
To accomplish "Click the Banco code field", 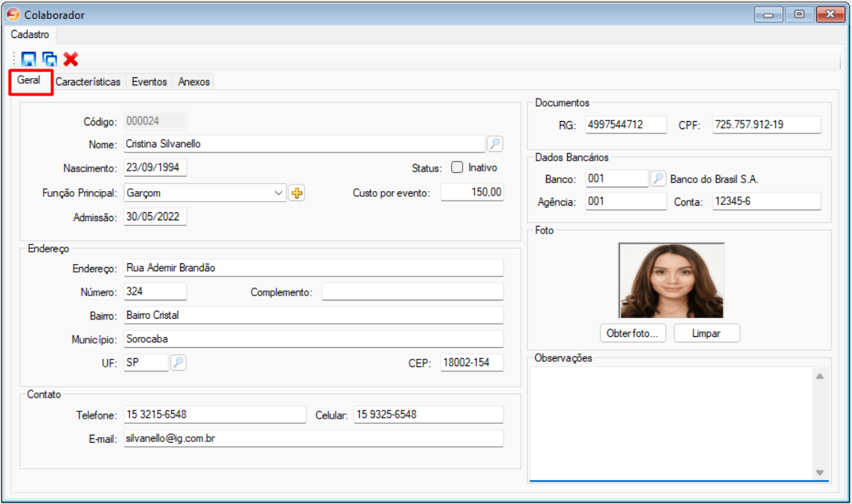I will click(617, 178).
